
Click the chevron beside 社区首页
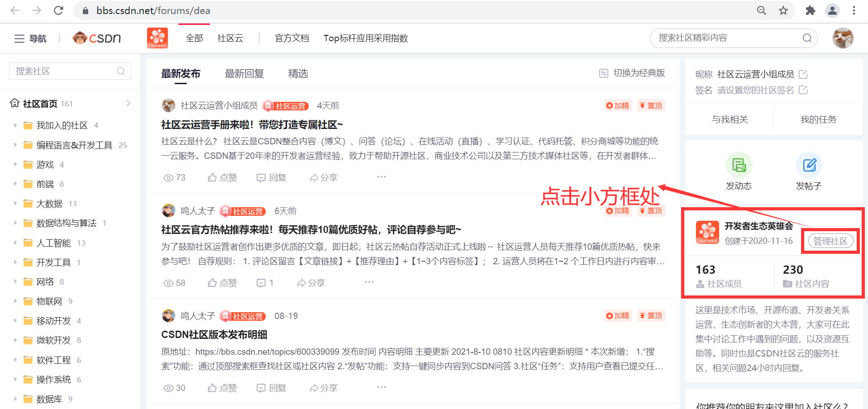tap(129, 103)
